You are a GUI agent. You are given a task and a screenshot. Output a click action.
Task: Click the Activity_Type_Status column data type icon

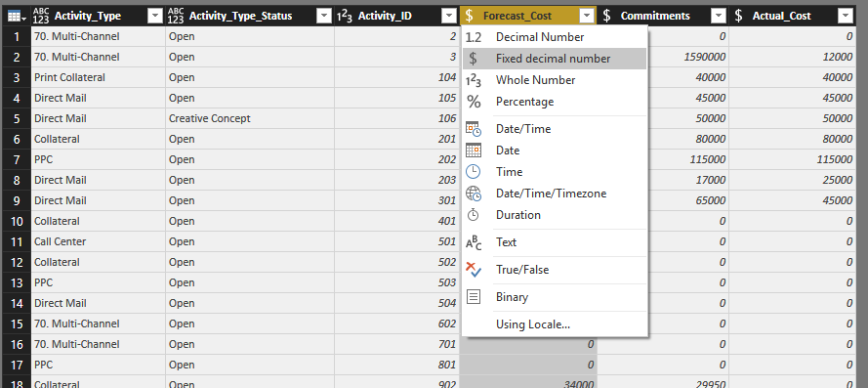click(x=176, y=16)
